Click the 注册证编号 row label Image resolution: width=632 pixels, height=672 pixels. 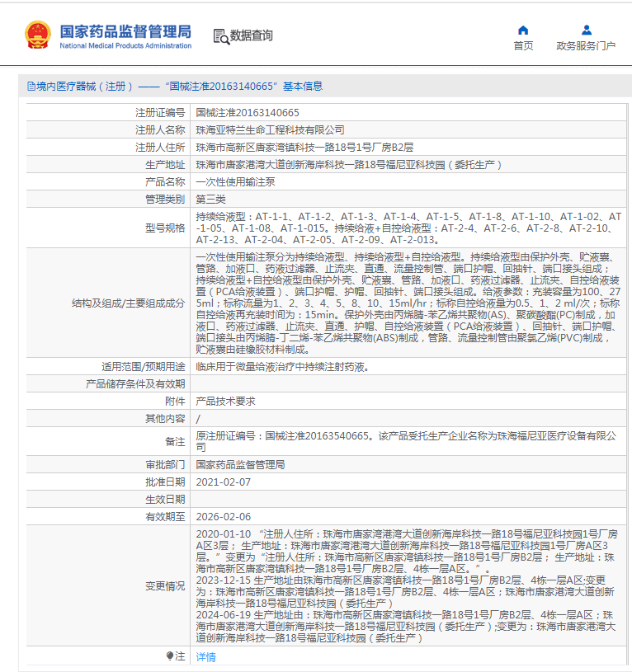click(x=160, y=113)
